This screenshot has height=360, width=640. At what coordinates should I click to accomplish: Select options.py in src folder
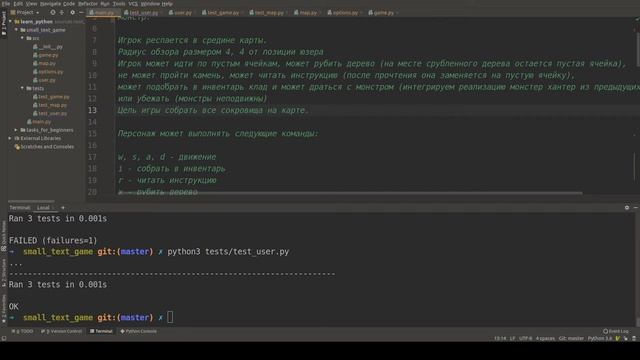48,72
